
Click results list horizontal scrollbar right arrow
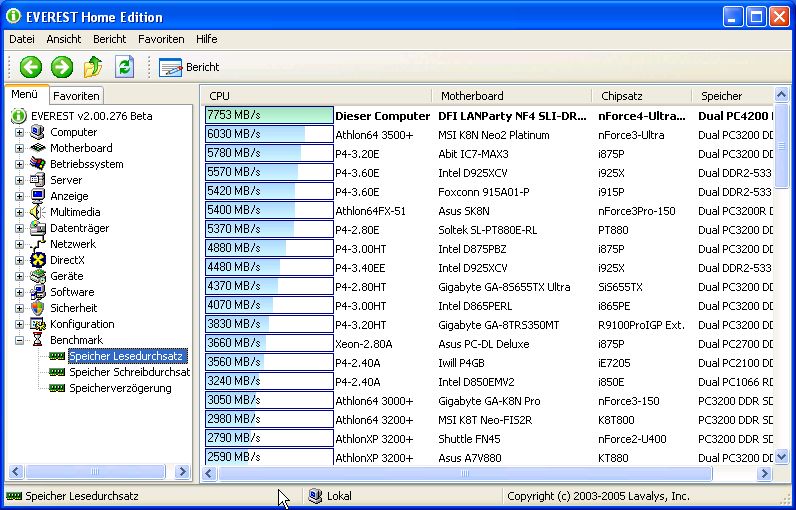[x=764, y=473]
